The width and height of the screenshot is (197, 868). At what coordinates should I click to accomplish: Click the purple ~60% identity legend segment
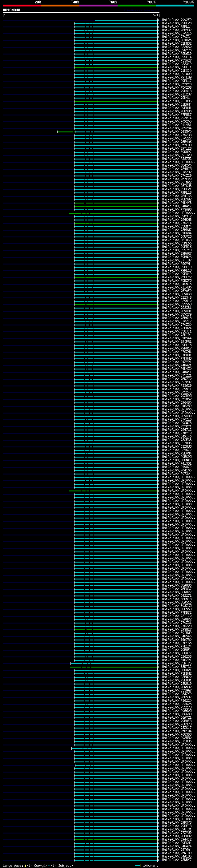(98, 6)
